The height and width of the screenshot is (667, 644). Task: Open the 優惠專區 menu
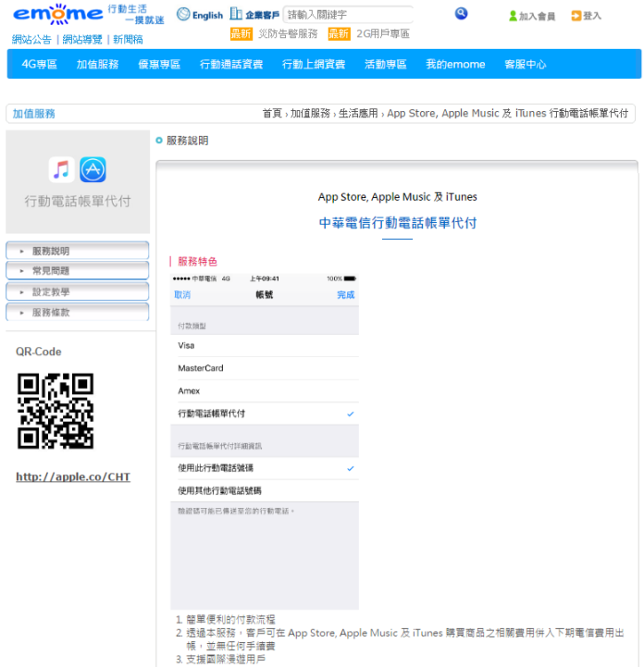point(159,64)
